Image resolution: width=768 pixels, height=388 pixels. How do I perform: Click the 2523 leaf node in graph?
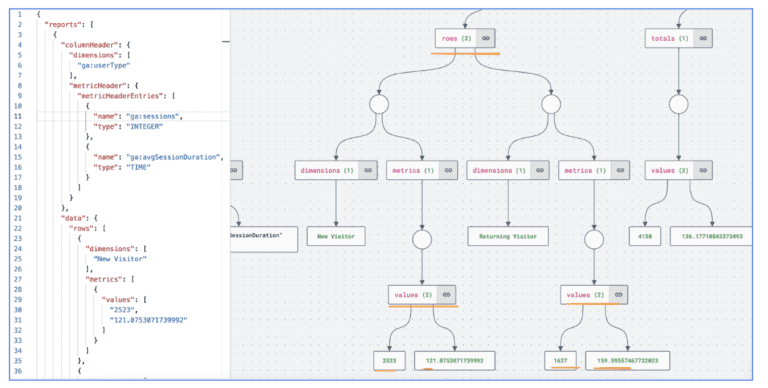389,361
